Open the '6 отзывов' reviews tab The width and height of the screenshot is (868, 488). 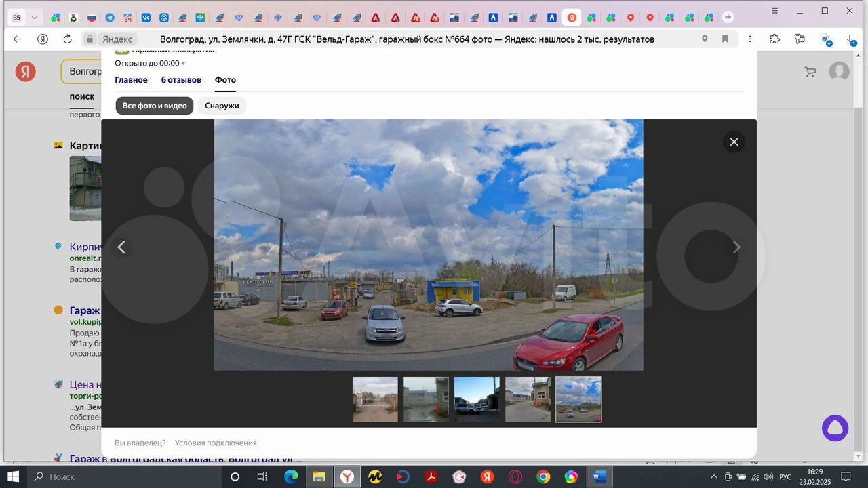(x=181, y=80)
